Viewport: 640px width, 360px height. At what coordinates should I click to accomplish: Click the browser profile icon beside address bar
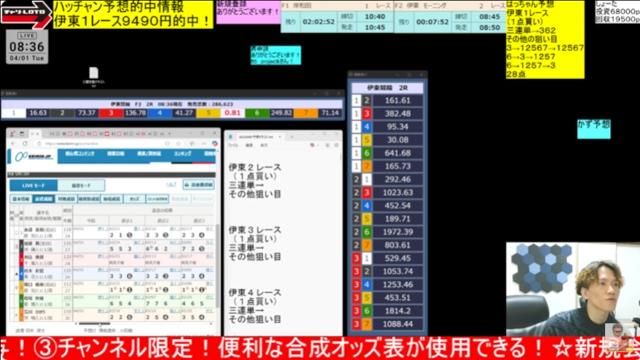215,144
